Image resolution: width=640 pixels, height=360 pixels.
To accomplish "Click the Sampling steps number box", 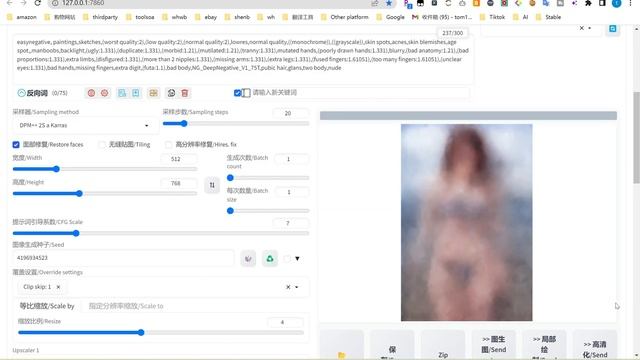I will click(x=290, y=113).
